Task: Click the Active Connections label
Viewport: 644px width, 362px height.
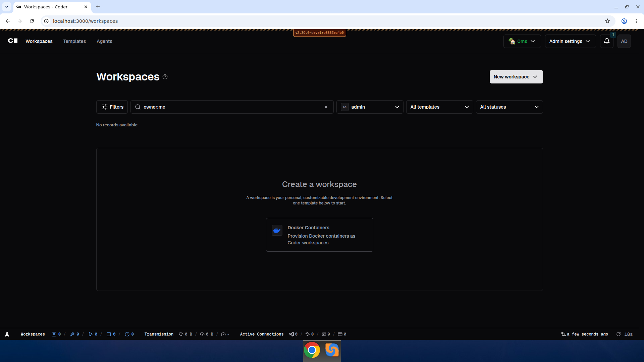Action: pos(262,334)
